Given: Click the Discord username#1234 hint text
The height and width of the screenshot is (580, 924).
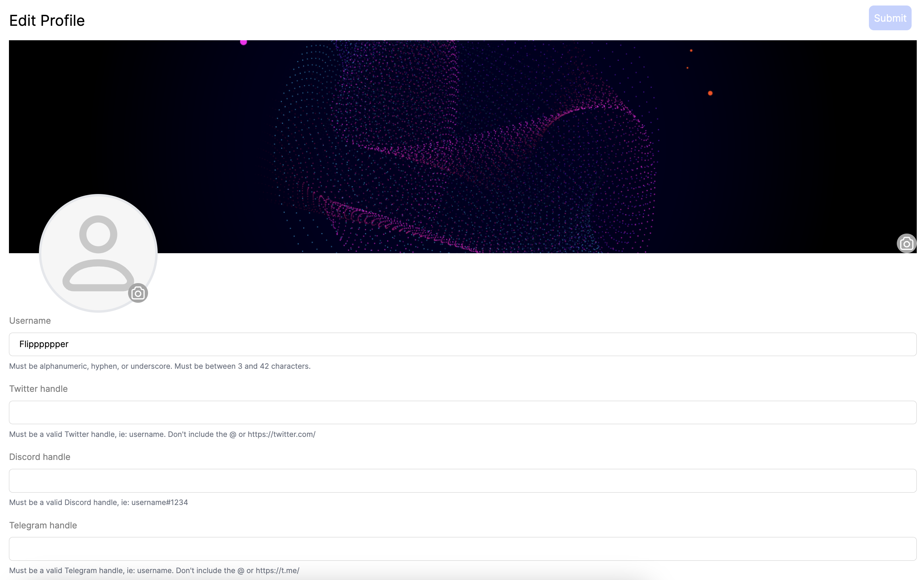Looking at the screenshot, I should tap(98, 502).
